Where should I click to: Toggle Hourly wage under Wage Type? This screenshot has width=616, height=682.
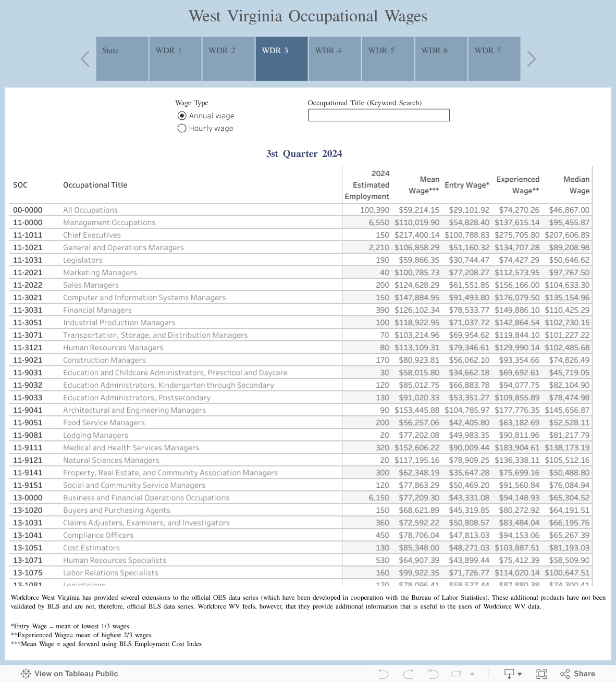182,128
